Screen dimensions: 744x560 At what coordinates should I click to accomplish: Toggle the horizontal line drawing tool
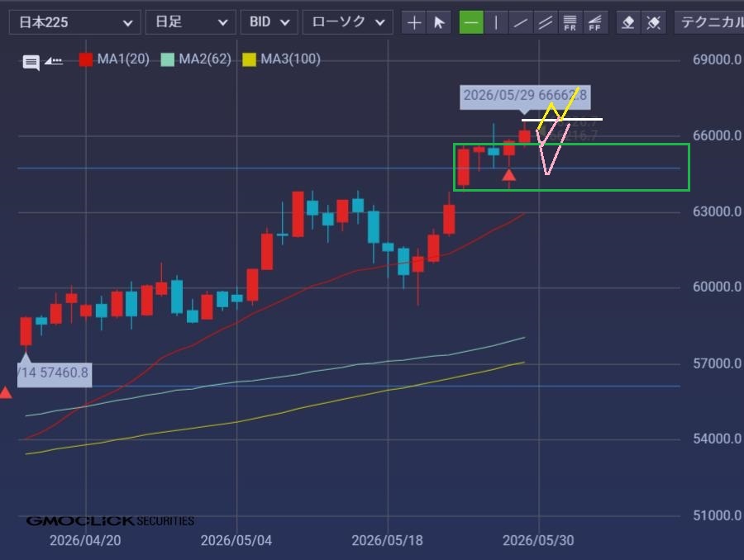tap(471, 22)
